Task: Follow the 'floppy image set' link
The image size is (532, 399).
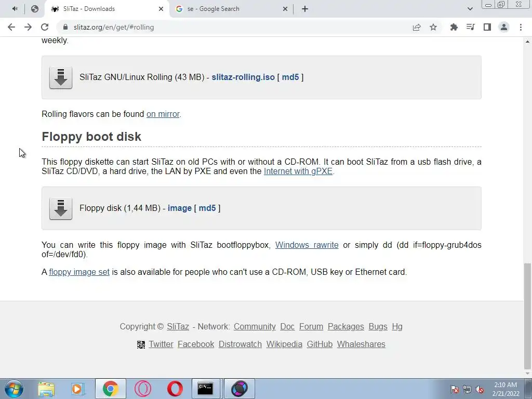Action: coord(79,272)
